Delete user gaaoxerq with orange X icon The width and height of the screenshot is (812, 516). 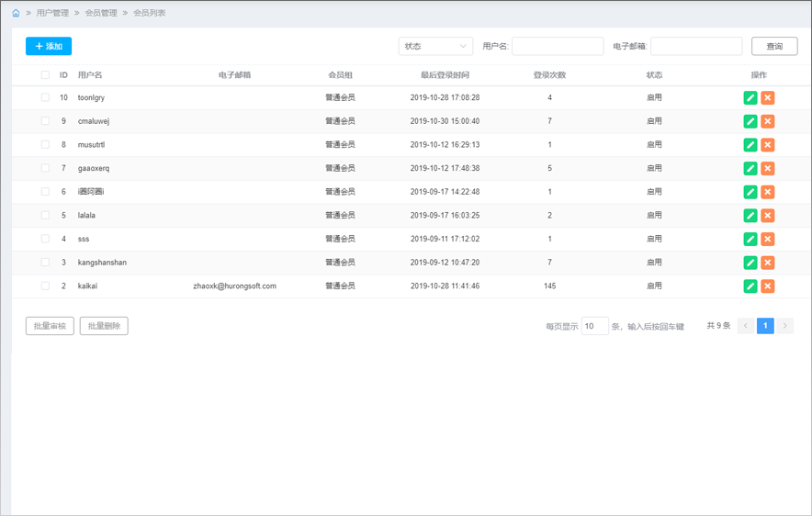[768, 168]
